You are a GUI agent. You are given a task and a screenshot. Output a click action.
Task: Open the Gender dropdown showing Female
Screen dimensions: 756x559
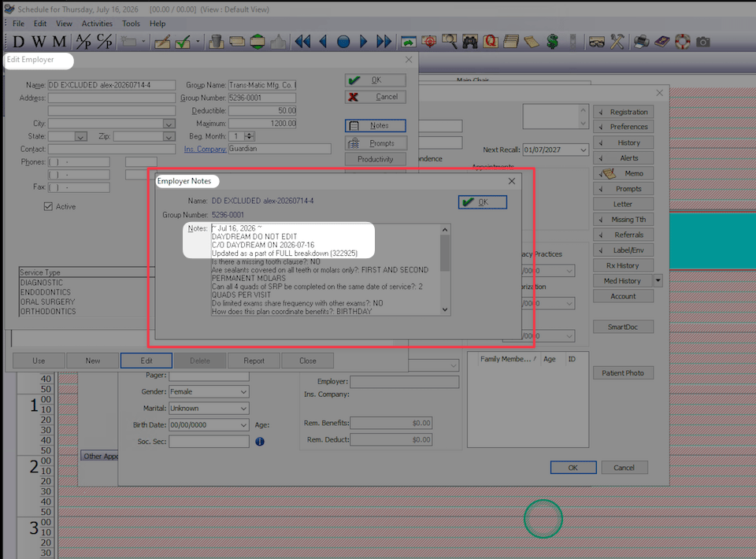pyautogui.click(x=243, y=392)
